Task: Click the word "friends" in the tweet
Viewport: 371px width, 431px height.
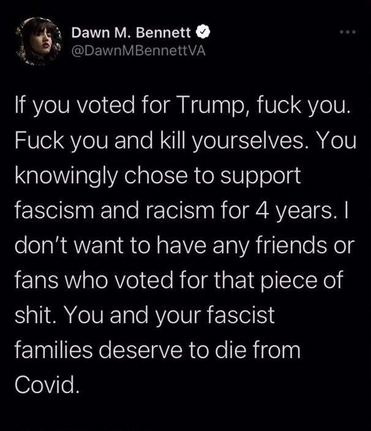Action: [x=292, y=246]
